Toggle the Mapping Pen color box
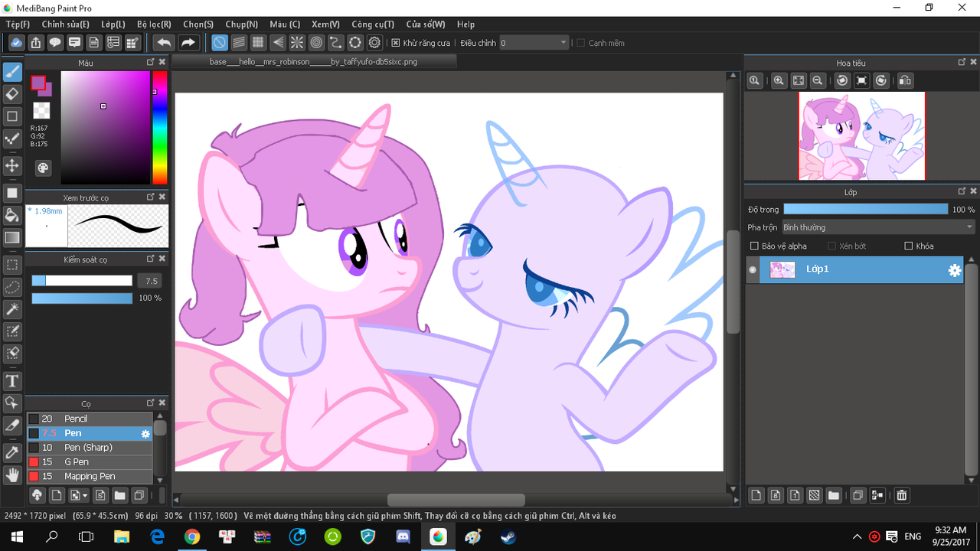 pyautogui.click(x=33, y=476)
